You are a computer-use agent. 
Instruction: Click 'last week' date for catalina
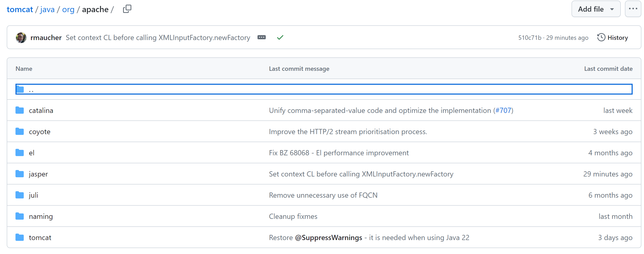[618, 111]
